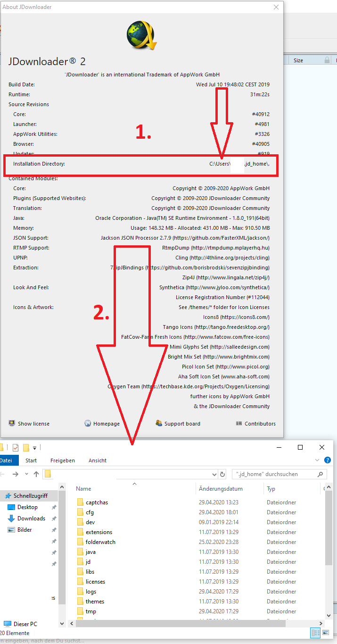
Task: Click the Support board people icon
Action: (x=159, y=423)
